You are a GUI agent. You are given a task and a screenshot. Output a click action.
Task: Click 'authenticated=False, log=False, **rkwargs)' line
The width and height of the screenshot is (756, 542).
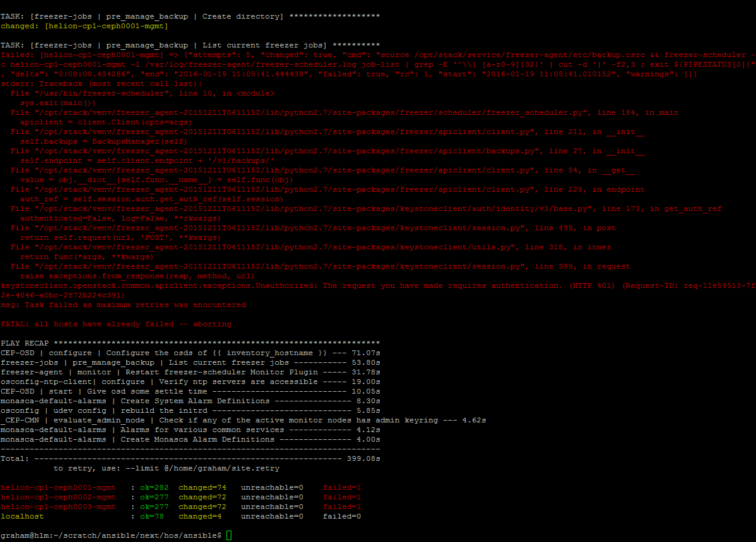121,218
